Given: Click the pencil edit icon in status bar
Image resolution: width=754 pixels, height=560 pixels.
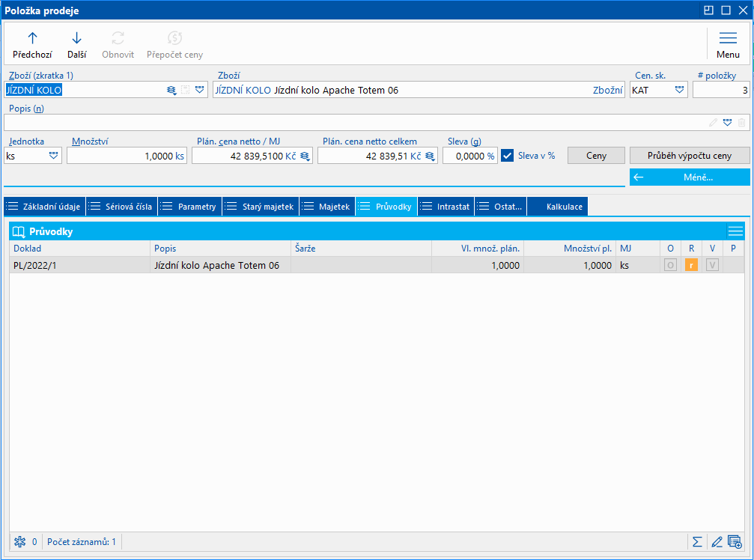Looking at the screenshot, I should pyautogui.click(x=717, y=542).
